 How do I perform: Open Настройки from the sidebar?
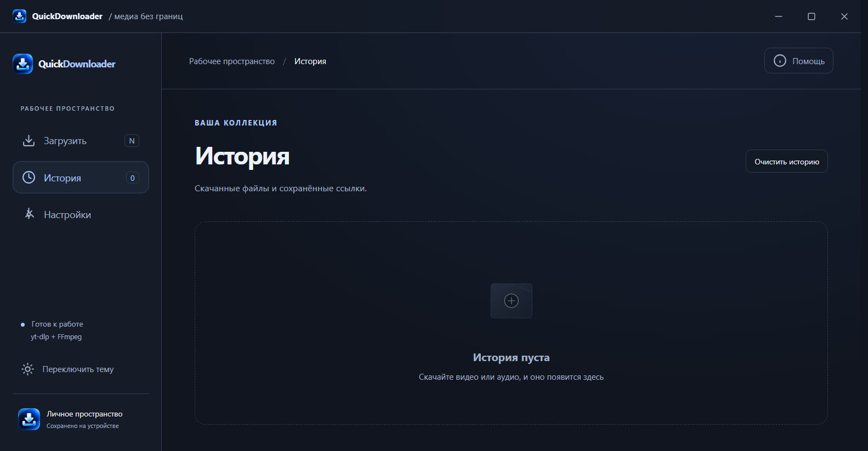[81, 214]
